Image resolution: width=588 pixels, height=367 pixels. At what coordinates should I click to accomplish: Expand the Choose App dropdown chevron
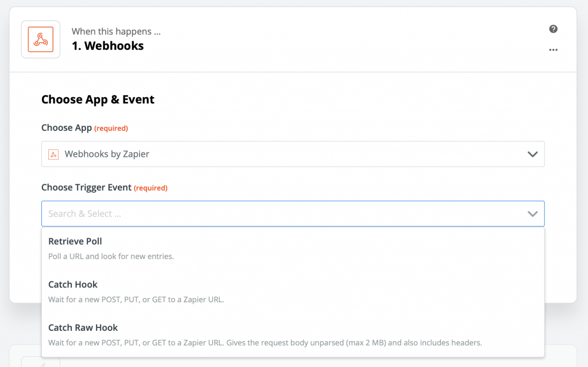pos(532,154)
